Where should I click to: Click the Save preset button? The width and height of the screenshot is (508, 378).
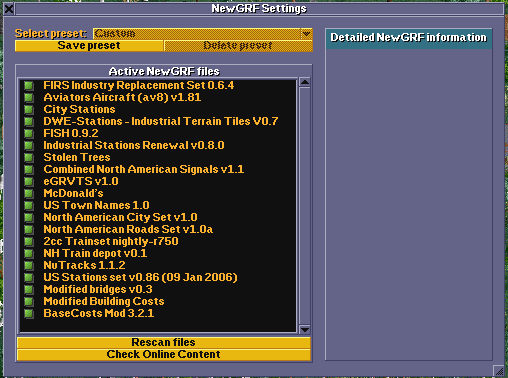89,46
